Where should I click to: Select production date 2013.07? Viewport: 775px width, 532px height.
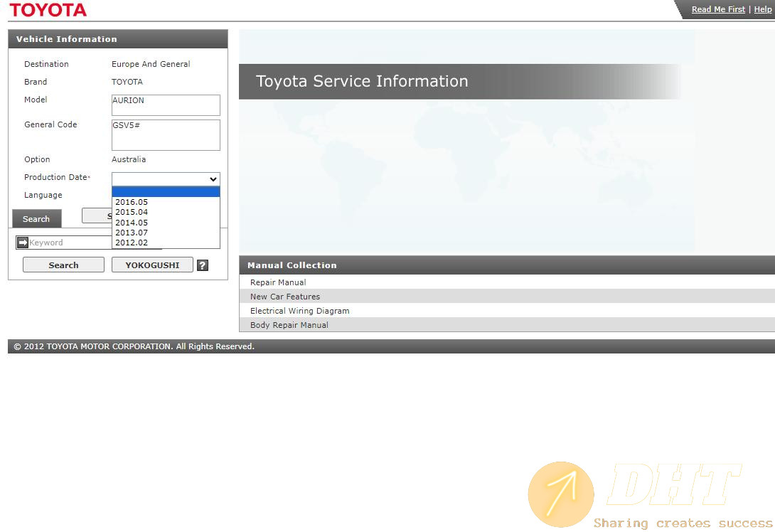[166, 233]
